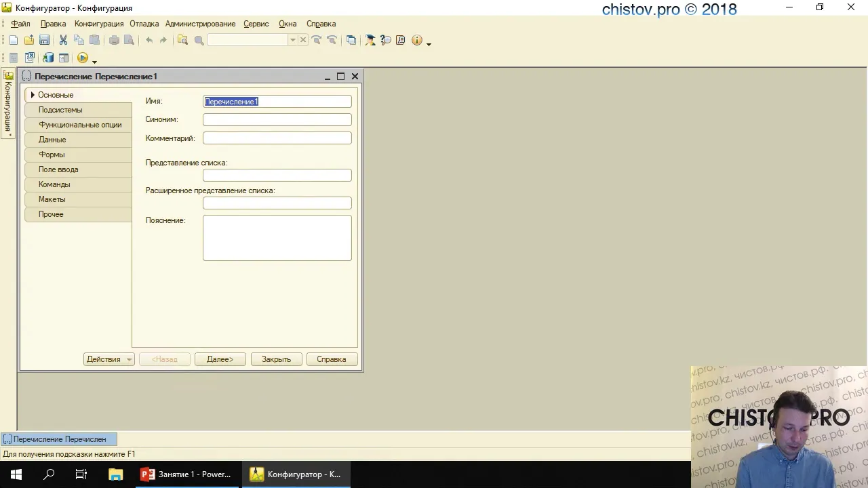
Task: Click the help contents book icon
Action: 400,40
